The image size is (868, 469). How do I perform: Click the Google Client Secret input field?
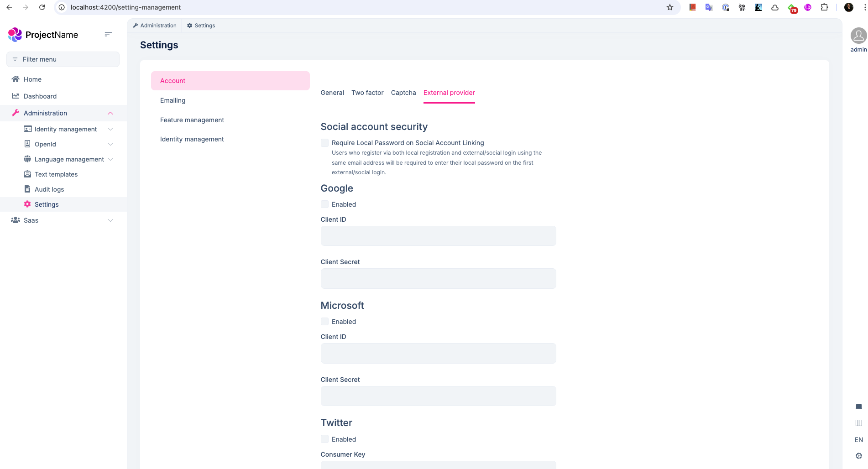438,278
